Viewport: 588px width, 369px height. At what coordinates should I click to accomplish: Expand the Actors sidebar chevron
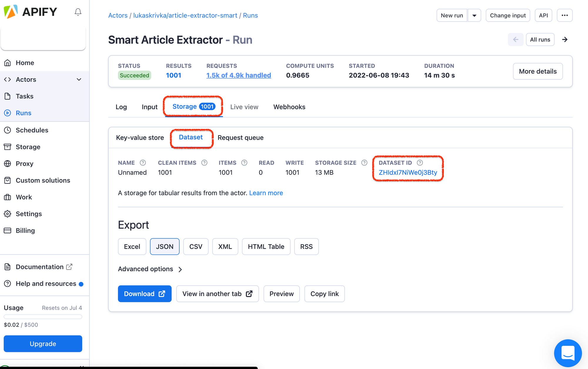79,79
